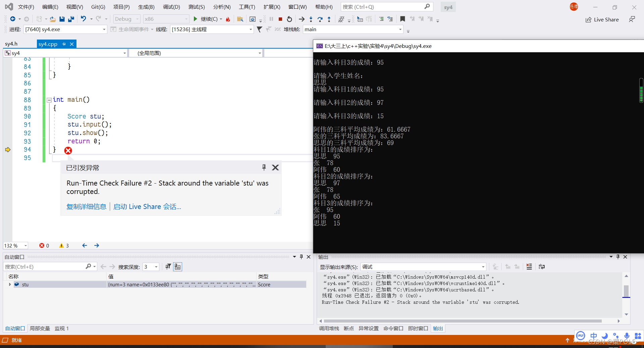Click the Save All icon
The height and width of the screenshot is (348, 644).
point(71,19)
